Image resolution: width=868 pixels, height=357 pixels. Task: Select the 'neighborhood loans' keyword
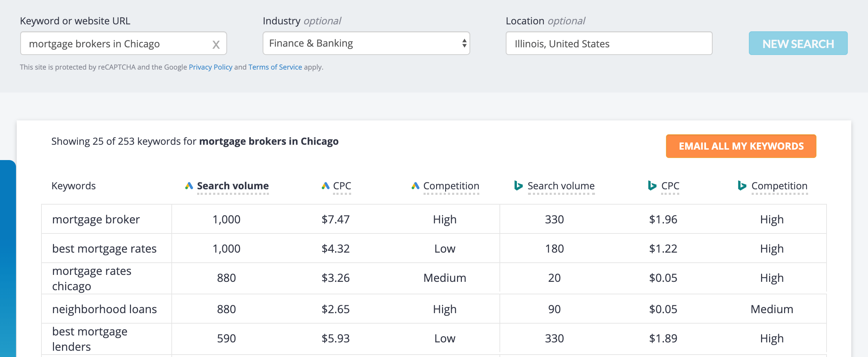tap(104, 309)
